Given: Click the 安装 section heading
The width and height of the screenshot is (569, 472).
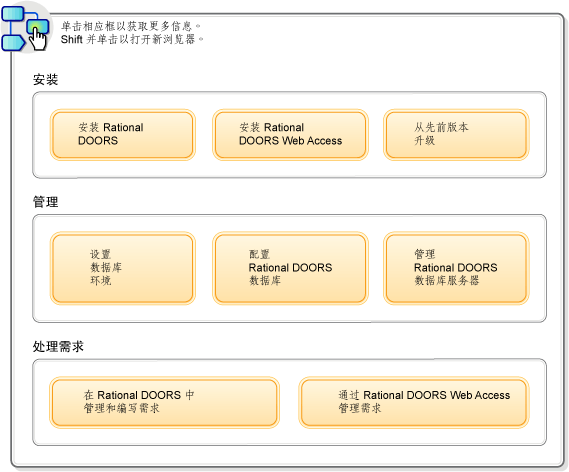Looking at the screenshot, I should coord(45,79).
